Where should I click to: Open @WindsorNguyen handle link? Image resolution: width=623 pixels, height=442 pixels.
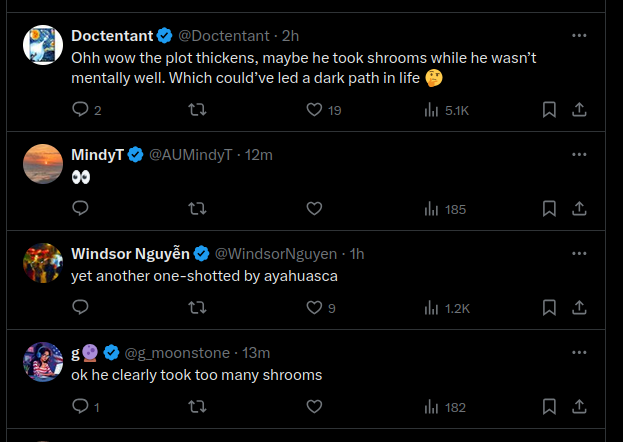276,254
